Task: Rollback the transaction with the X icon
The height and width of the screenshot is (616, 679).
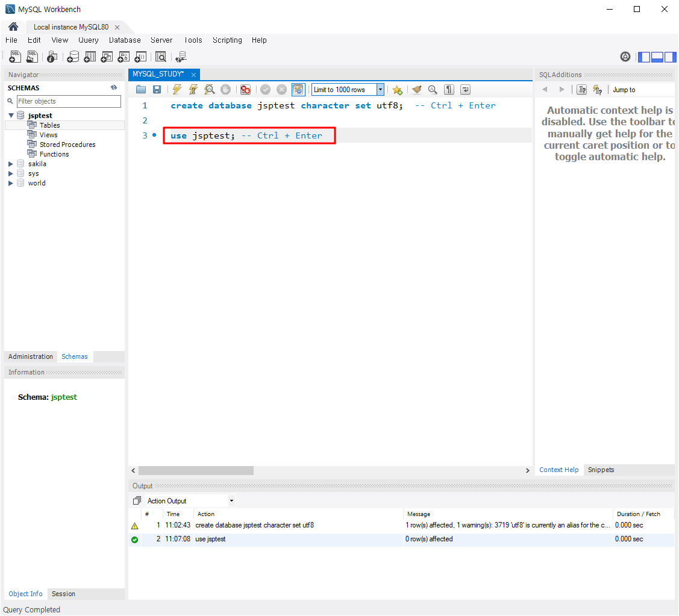Action: coord(281,90)
